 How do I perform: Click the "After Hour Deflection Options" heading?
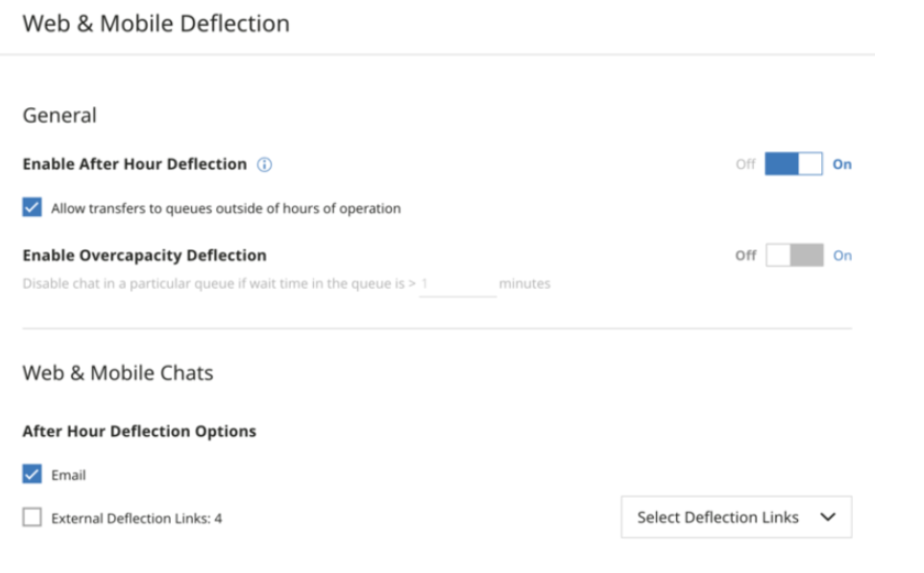(x=139, y=431)
